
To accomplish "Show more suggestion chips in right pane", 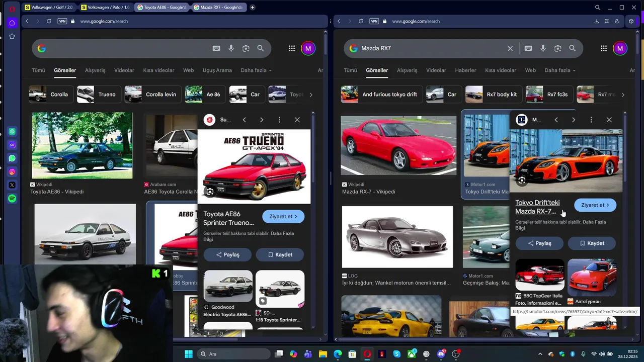I will (623, 95).
